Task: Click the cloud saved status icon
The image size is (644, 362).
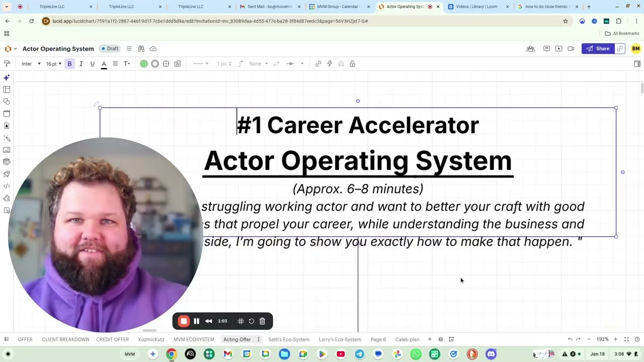Action: coord(153,49)
